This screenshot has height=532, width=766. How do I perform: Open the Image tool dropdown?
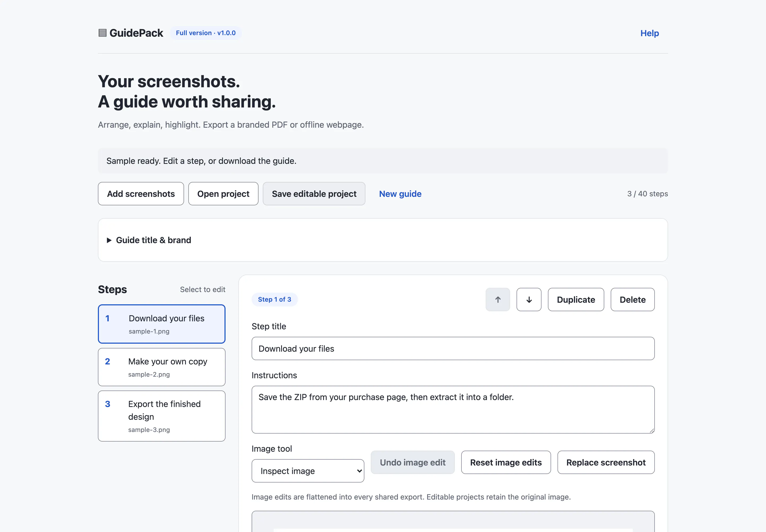click(308, 471)
